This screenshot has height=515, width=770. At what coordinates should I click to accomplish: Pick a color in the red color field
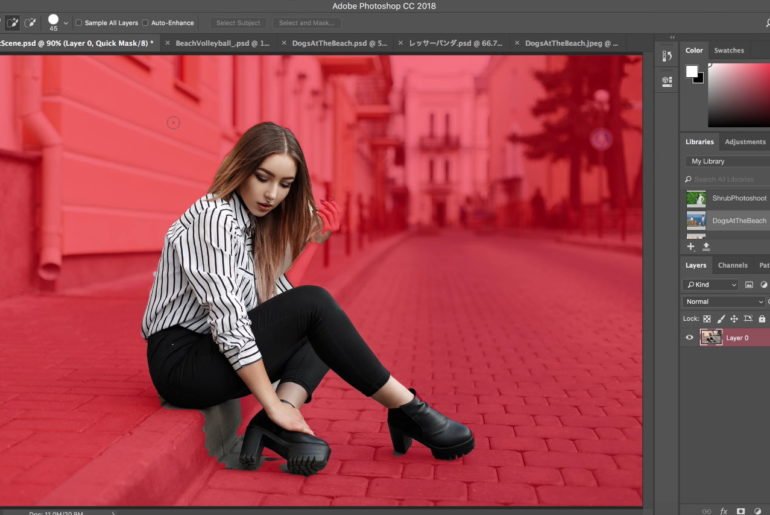[x=739, y=95]
